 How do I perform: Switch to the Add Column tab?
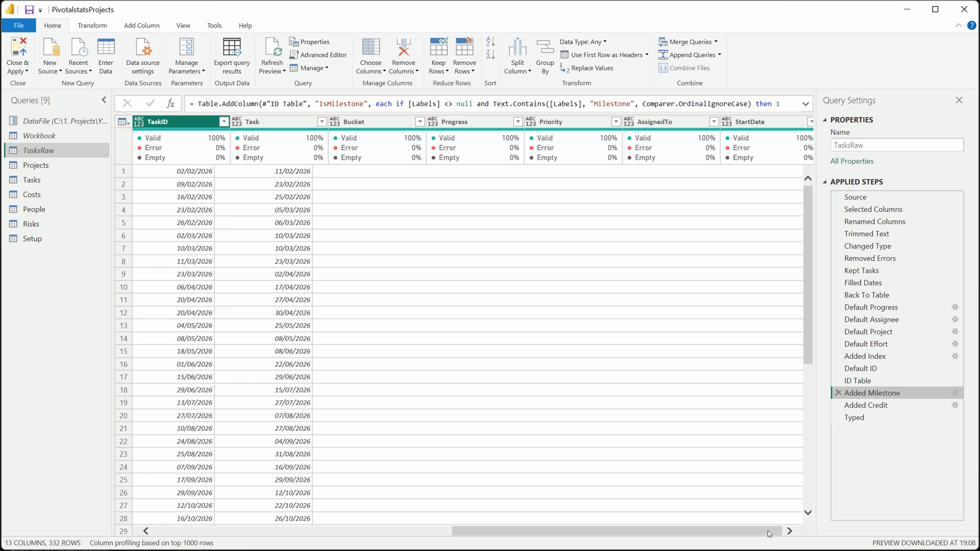point(141,26)
